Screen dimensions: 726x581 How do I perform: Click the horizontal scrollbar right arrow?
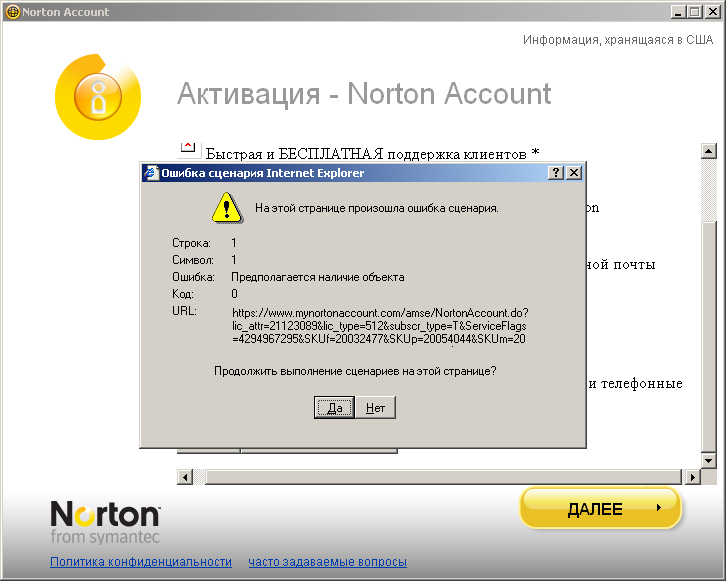[693, 477]
